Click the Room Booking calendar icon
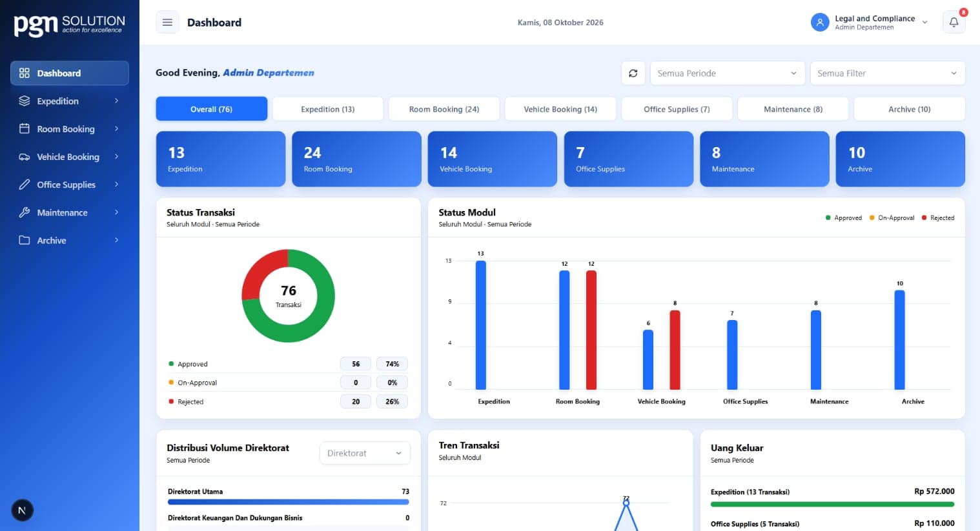 coord(25,129)
